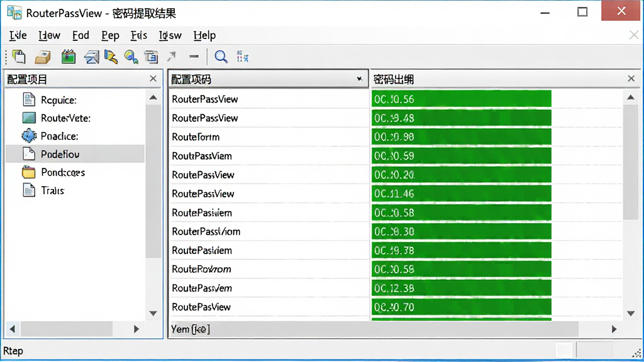This screenshot has width=644, height=362.
Task: Click the window resize grip in status bar
Action: tap(636, 353)
